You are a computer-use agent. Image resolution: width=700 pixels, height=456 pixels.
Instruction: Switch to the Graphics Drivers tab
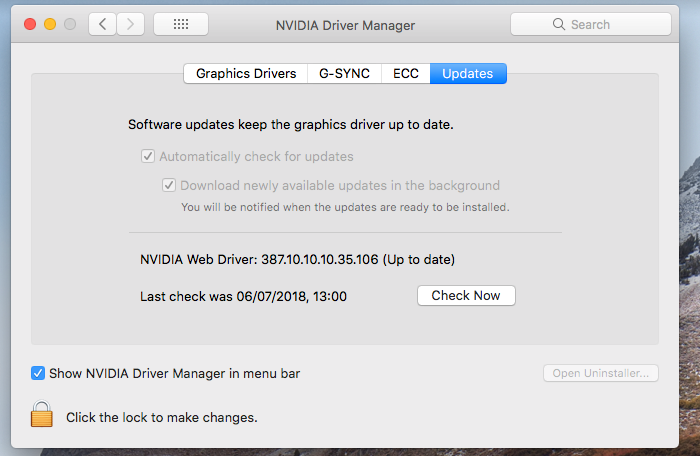click(x=246, y=73)
